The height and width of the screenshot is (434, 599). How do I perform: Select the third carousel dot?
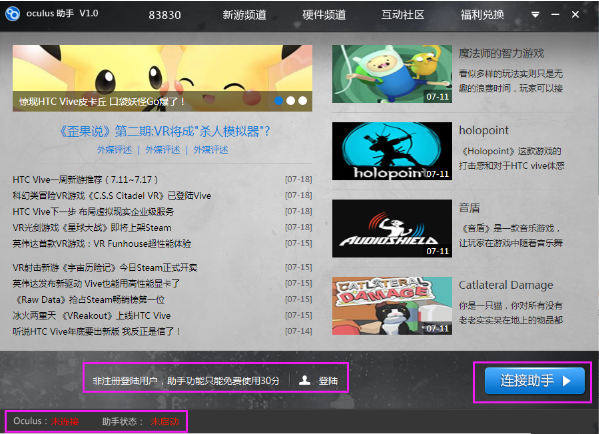coord(303,100)
